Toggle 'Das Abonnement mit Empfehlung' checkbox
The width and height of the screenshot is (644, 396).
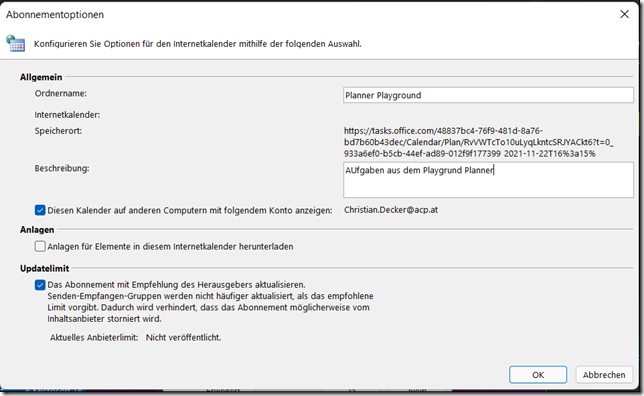pyautogui.click(x=40, y=285)
